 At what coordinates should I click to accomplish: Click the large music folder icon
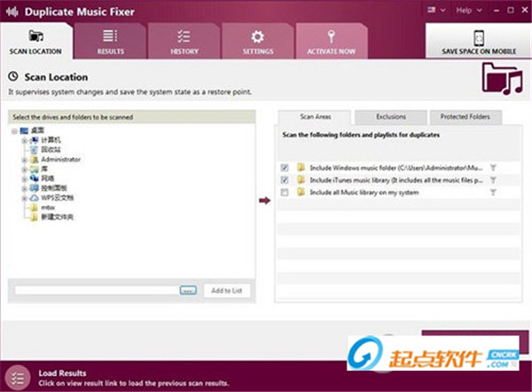pos(502,79)
